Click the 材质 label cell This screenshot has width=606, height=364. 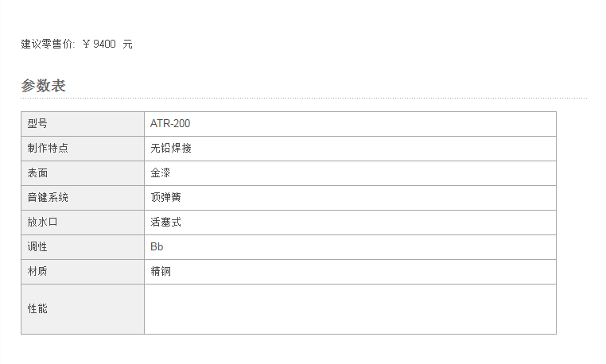point(83,272)
